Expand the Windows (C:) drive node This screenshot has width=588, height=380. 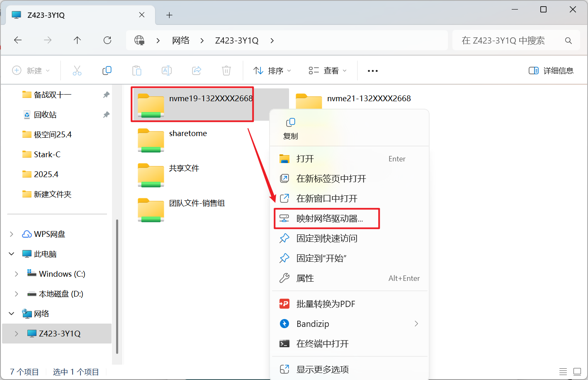coord(17,274)
